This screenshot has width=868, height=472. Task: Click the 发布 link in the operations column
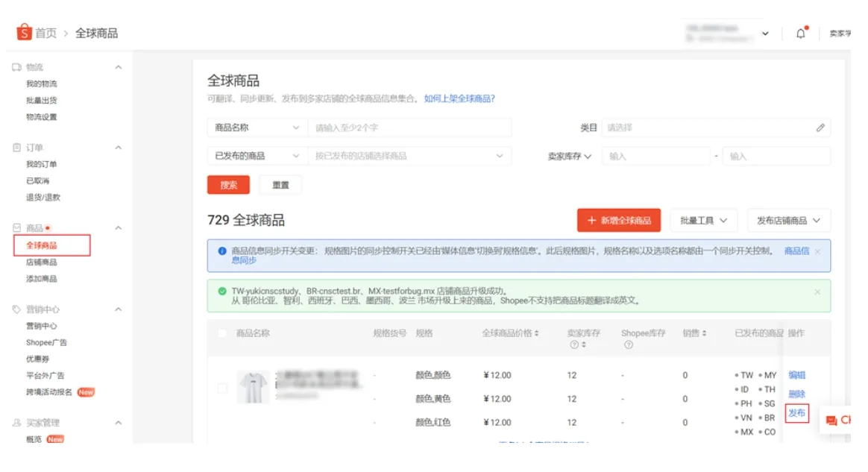(796, 415)
